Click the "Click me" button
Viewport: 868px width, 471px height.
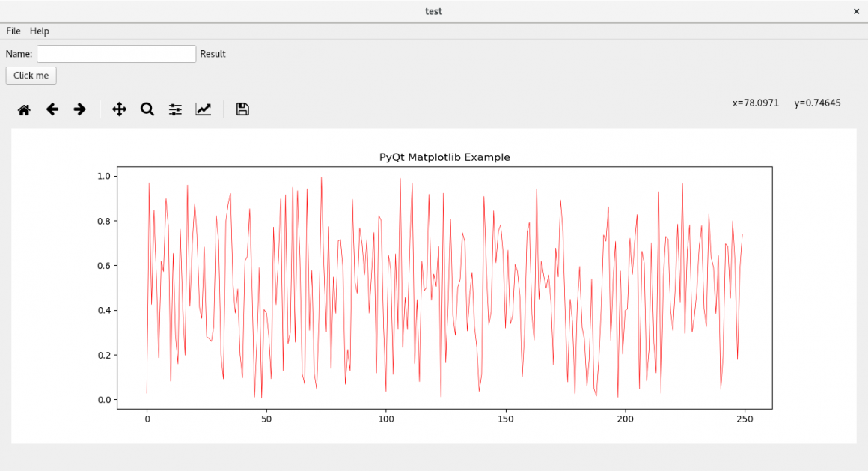(31, 76)
